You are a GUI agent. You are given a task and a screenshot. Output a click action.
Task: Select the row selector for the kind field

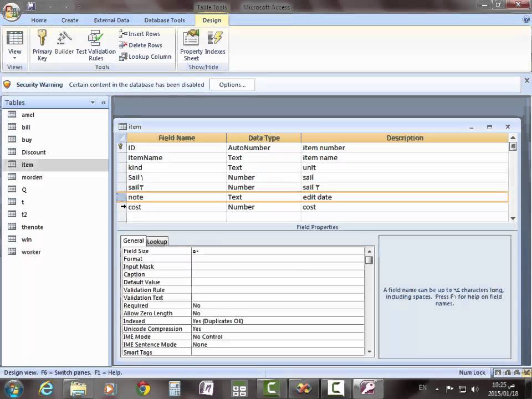pyautogui.click(x=122, y=167)
